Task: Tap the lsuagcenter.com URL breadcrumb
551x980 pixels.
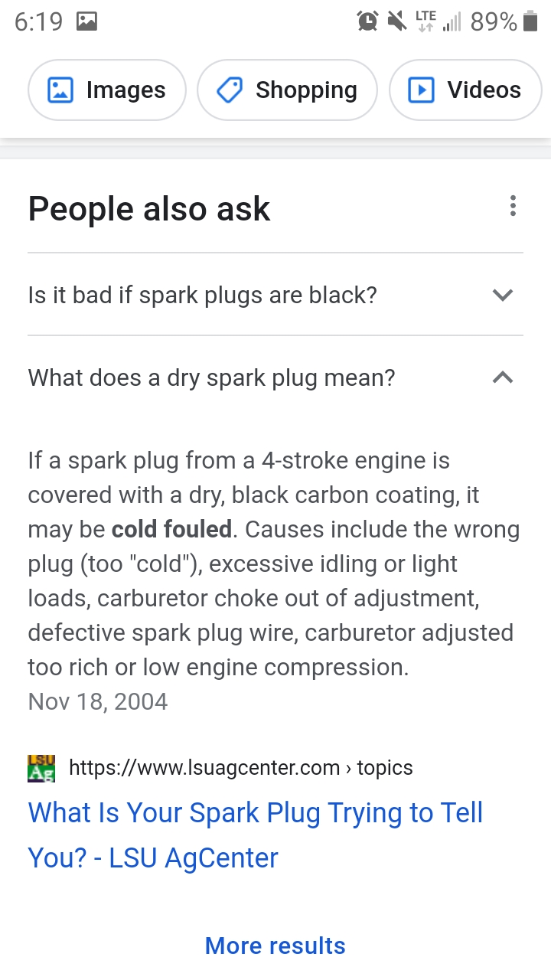Action: click(x=241, y=768)
